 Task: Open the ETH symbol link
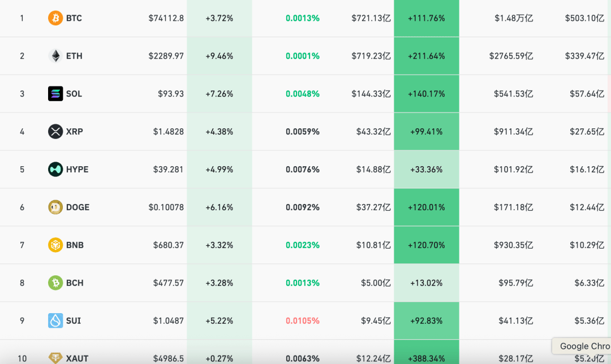[x=74, y=56]
